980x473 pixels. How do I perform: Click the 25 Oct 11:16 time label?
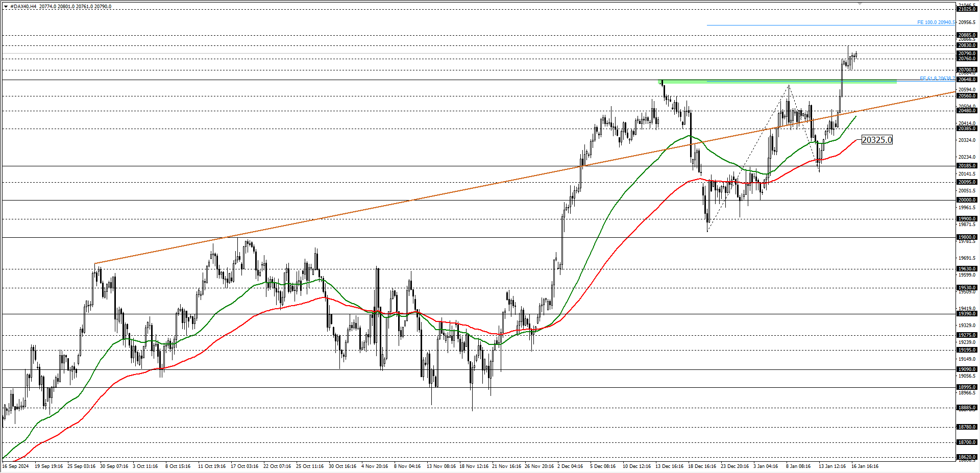tap(310, 466)
